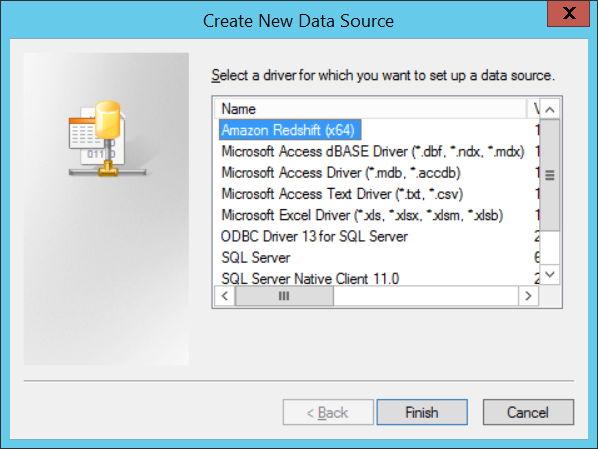Screen dimensions: 598x449
Task: Click the vertical scrollbar thumb
Action: (550, 175)
